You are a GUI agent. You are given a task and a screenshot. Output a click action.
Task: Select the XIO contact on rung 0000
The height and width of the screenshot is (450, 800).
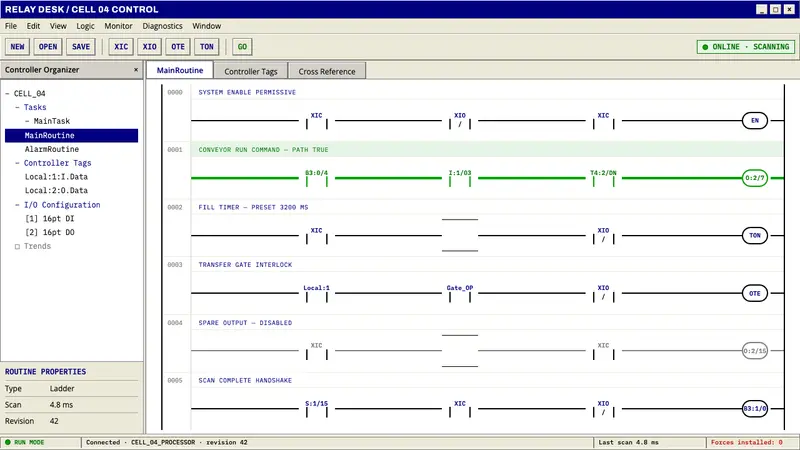pyautogui.click(x=460, y=121)
